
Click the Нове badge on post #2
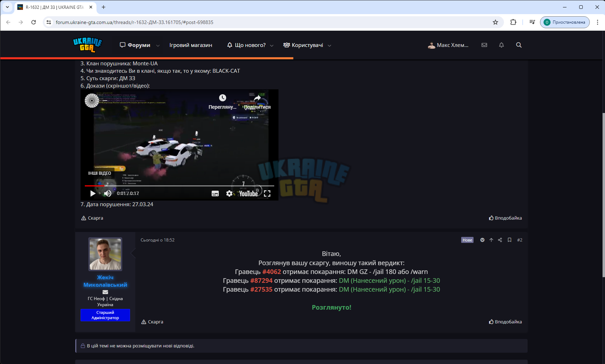(x=467, y=240)
